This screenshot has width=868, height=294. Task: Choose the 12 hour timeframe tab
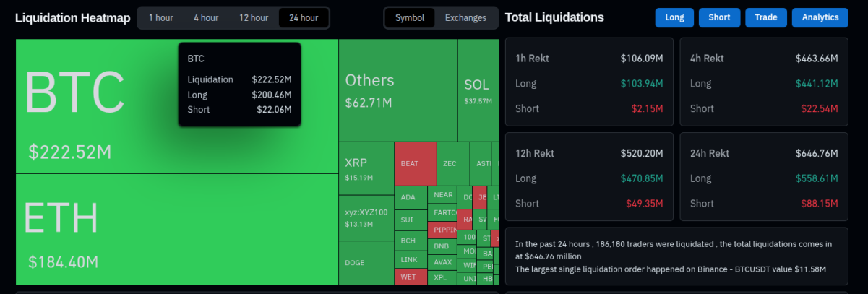(x=254, y=17)
